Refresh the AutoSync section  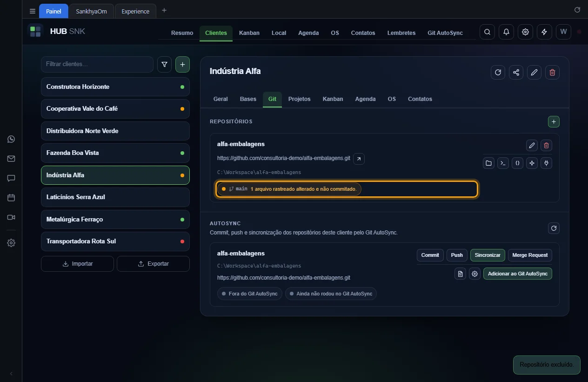[x=554, y=228]
